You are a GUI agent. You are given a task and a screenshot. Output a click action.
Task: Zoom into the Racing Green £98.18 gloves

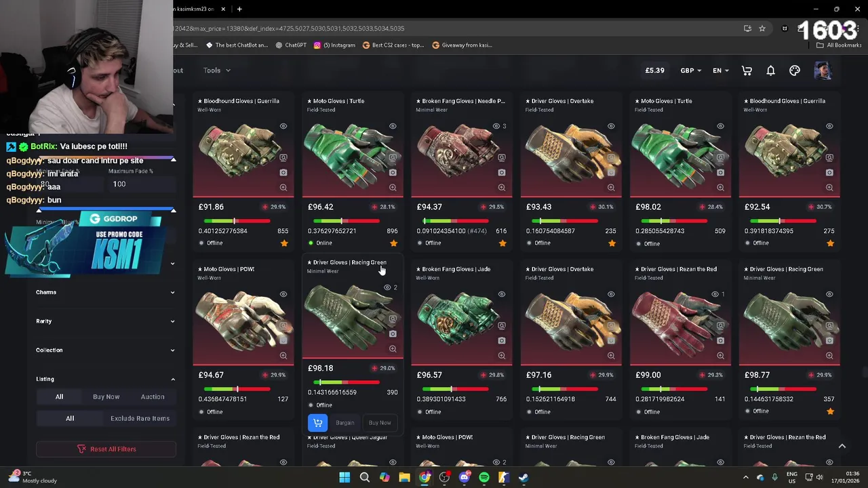click(393, 349)
